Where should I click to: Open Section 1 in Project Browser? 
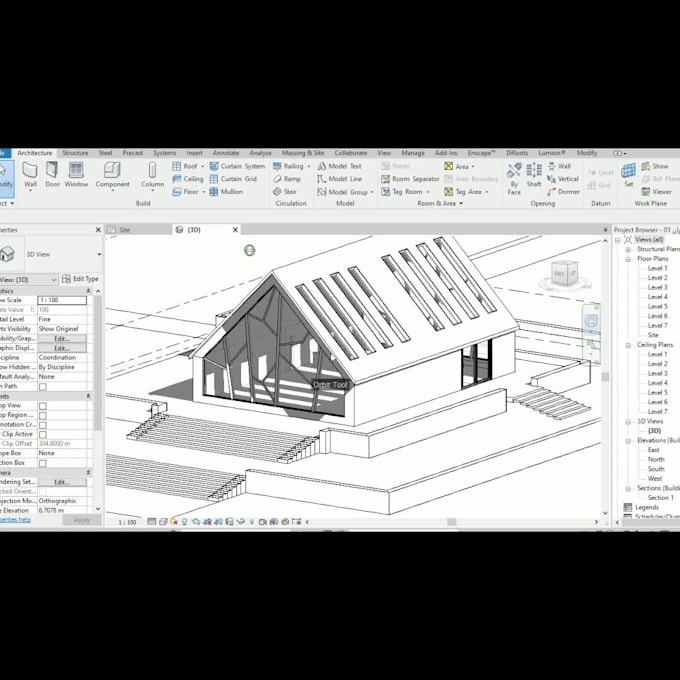point(660,498)
